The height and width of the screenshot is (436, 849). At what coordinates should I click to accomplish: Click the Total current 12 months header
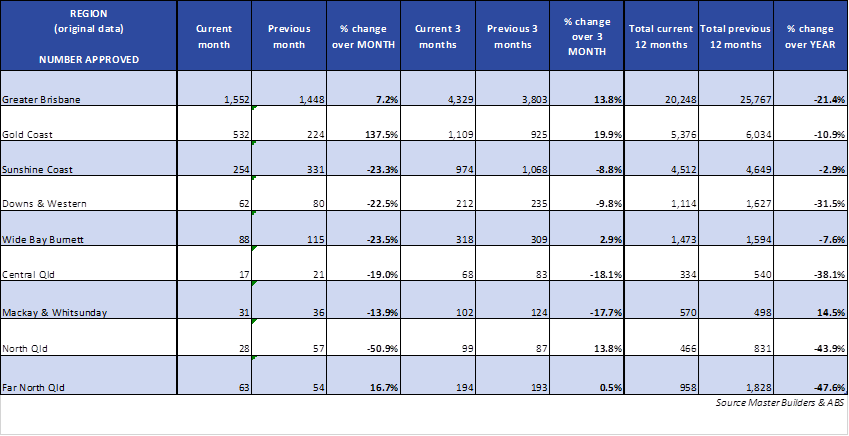tap(661, 36)
